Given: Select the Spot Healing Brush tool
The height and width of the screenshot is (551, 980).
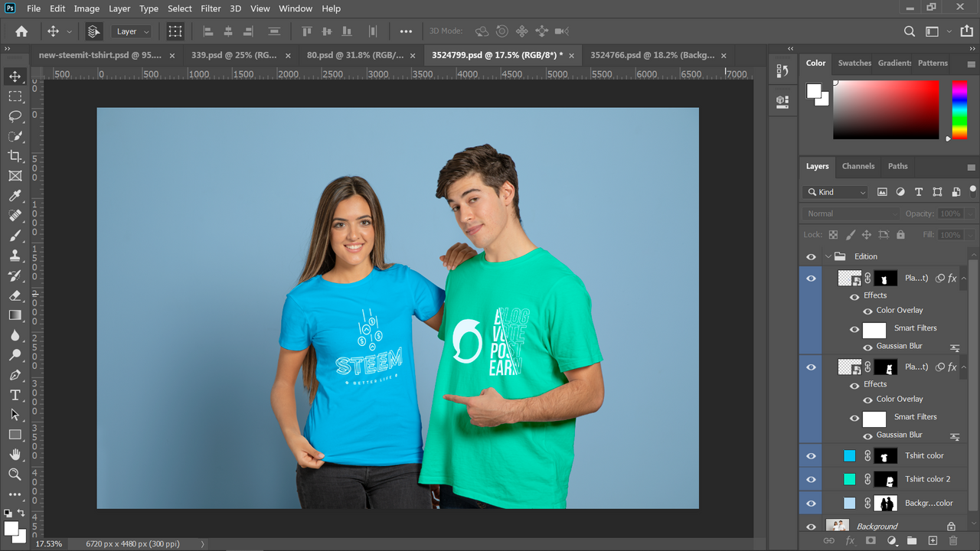Looking at the screenshot, I should [15, 216].
